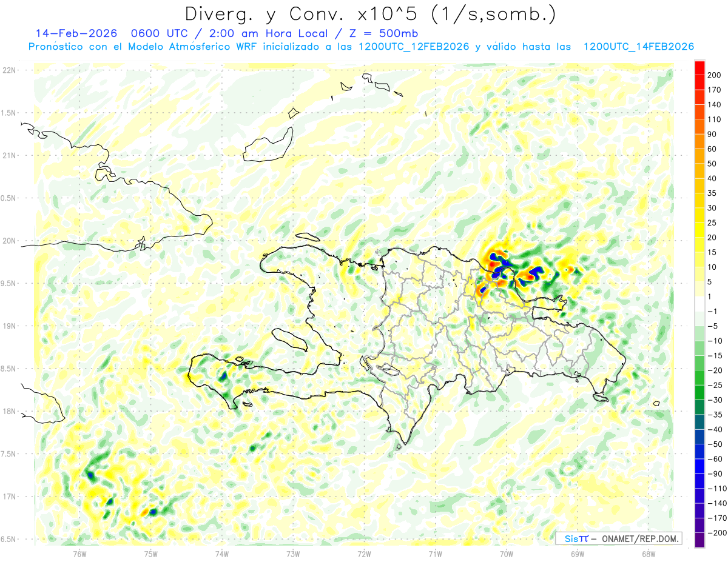728x562 pixels.
Task: Click the red colorbar segment above 200
Action: point(700,67)
